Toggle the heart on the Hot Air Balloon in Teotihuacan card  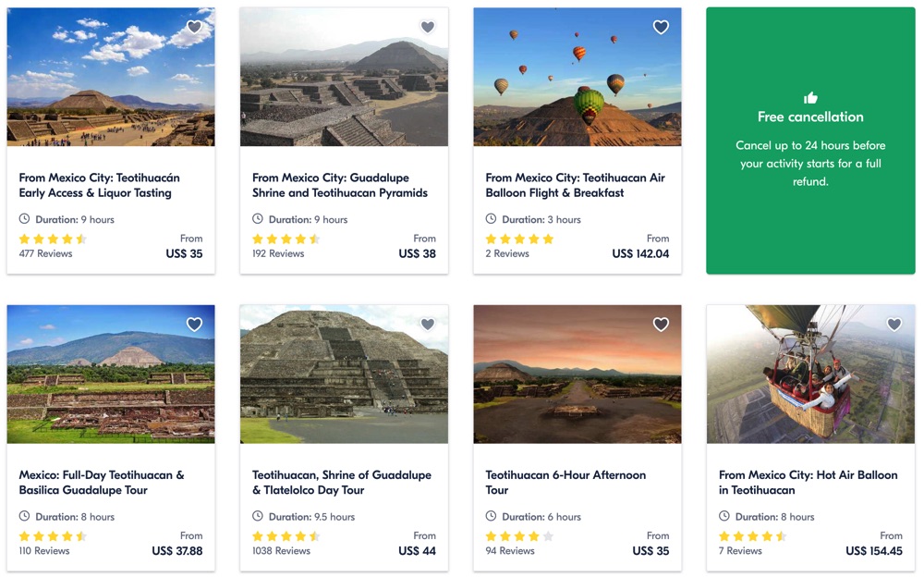894,324
